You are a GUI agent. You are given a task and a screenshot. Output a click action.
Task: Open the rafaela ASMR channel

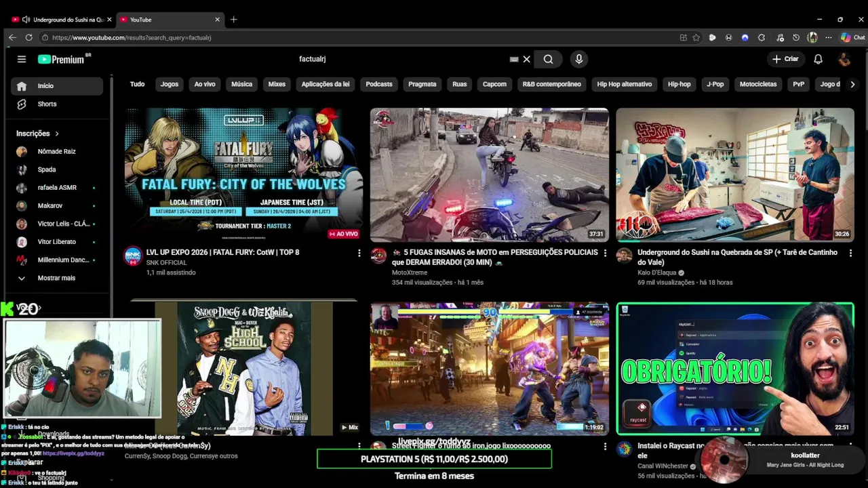(x=57, y=188)
